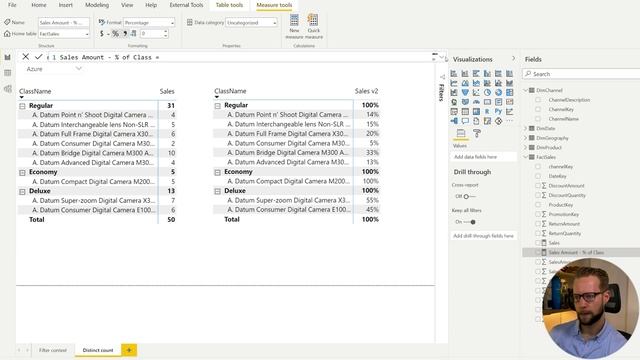Check the ReturnAmount field

pos(538,224)
